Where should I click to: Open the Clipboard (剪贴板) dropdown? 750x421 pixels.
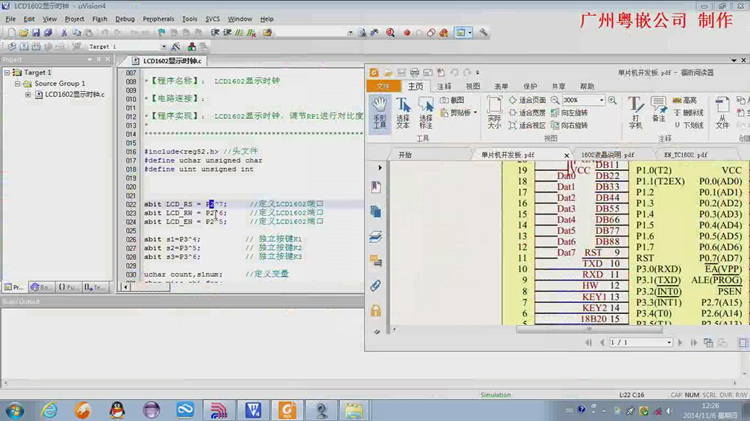[x=458, y=112]
